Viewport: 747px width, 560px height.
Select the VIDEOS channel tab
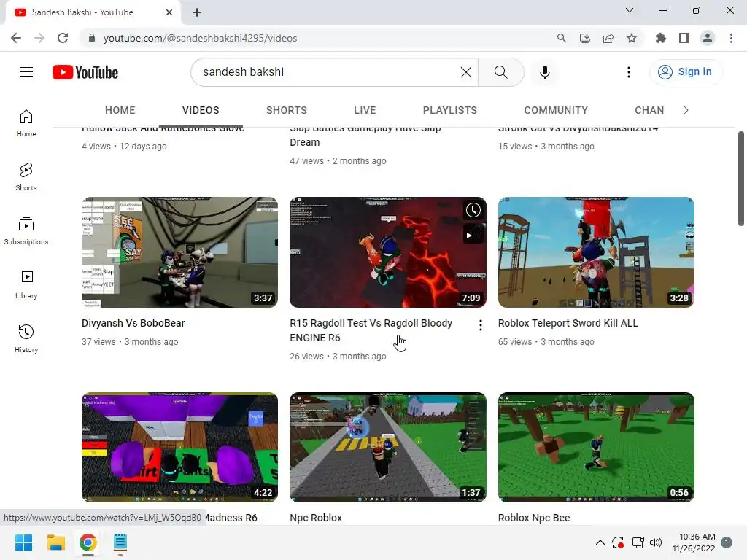pyautogui.click(x=201, y=111)
